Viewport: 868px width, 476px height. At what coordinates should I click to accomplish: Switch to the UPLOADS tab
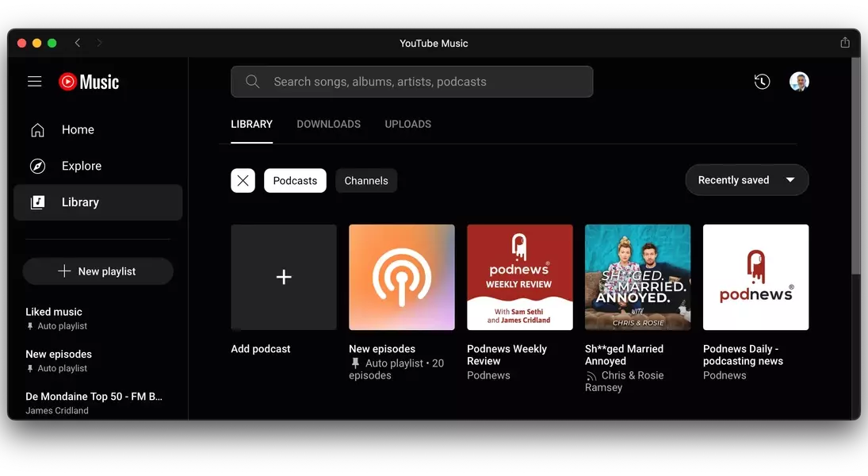click(x=408, y=124)
